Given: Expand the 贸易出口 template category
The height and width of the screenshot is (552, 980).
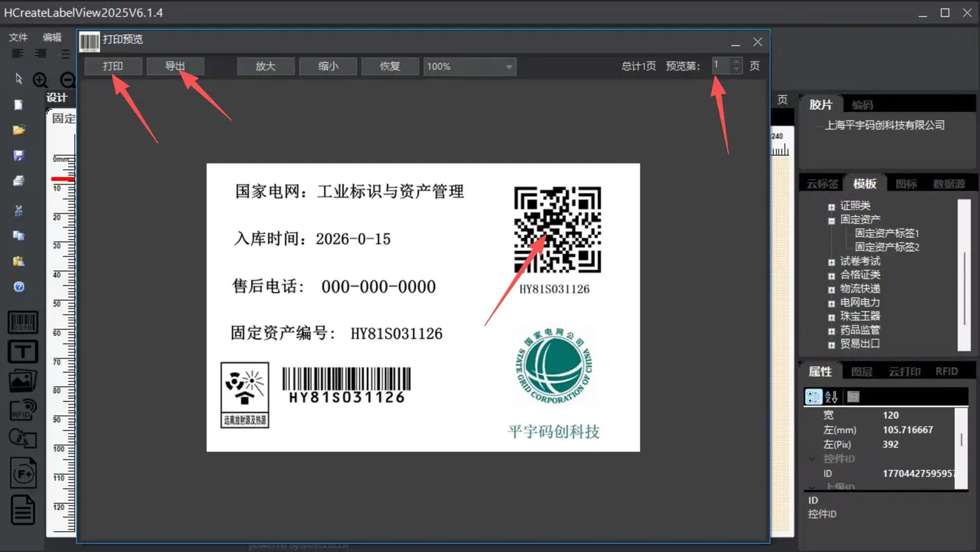Looking at the screenshot, I should [832, 344].
